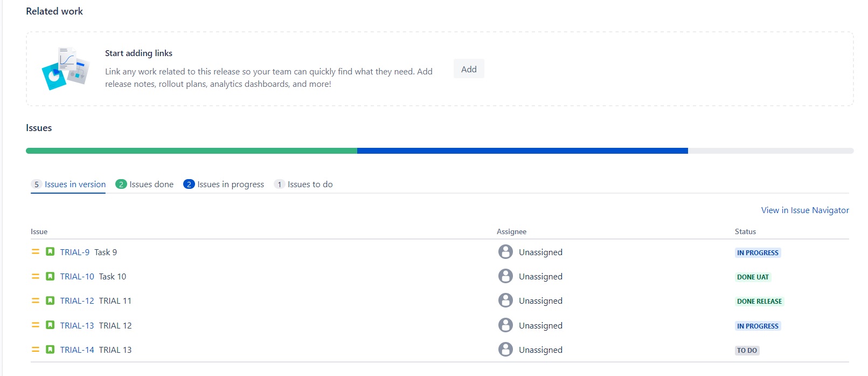Viewport: 868px width, 376px height.
Task: Click the IN PROGRESS status badge for TRIAL-9
Action: [x=758, y=253]
